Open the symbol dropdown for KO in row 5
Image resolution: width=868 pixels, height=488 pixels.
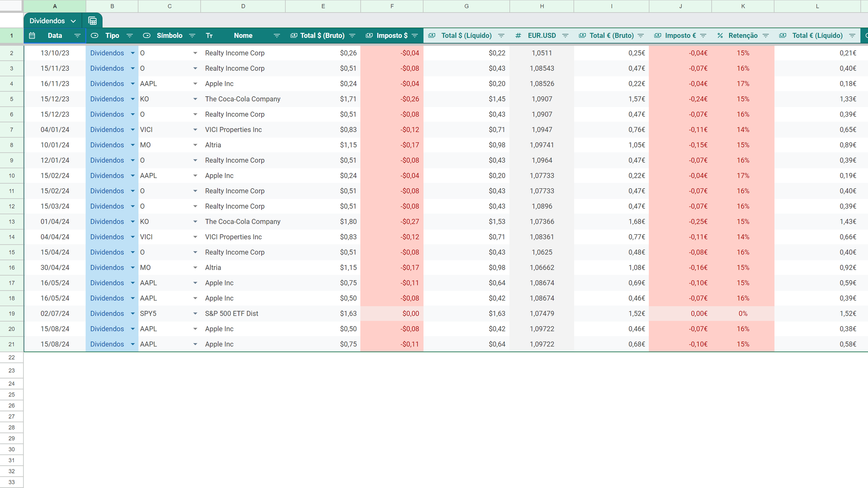pos(195,99)
